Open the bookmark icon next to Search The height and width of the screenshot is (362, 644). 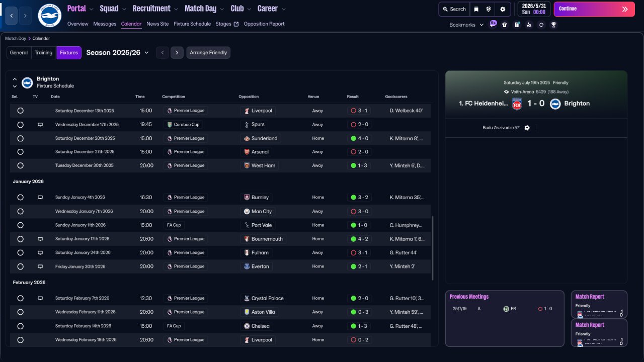pos(476,9)
